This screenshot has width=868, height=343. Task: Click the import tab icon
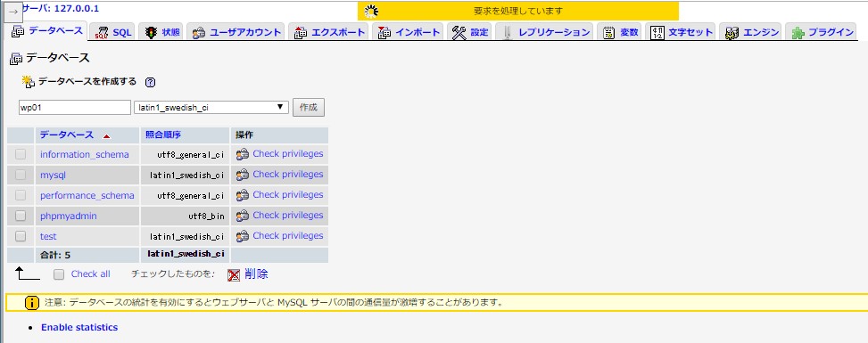coord(384,33)
